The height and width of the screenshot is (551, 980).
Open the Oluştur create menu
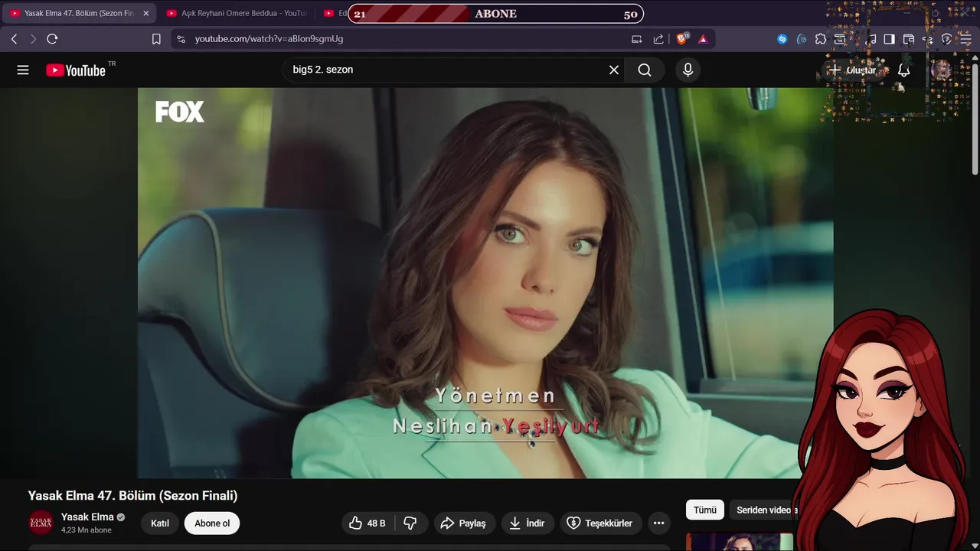(852, 70)
